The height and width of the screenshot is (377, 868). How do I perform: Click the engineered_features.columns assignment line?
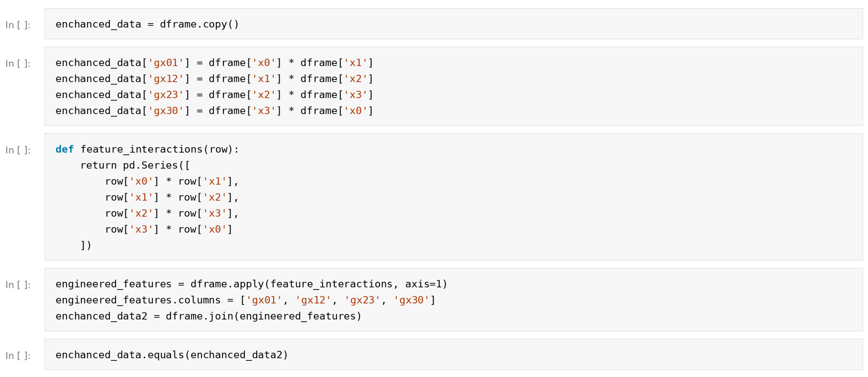coord(245,300)
